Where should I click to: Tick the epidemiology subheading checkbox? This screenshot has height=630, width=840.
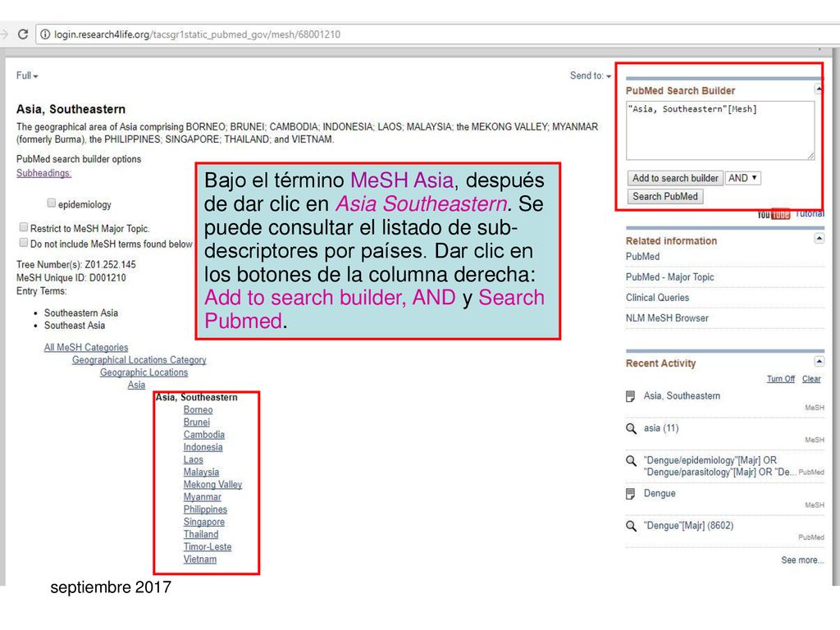tap(52, 203)
